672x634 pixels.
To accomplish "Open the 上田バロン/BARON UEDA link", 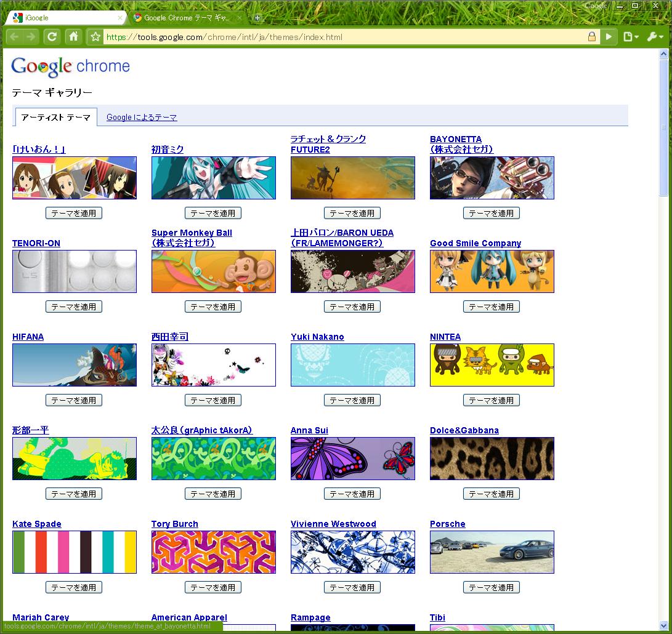I will 342,238.
